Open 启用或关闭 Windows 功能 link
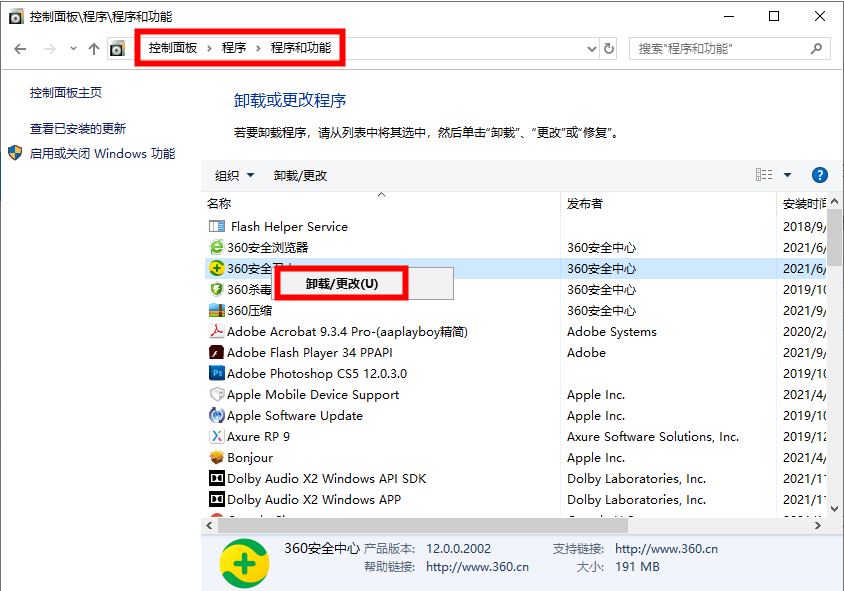 (102, 154)
